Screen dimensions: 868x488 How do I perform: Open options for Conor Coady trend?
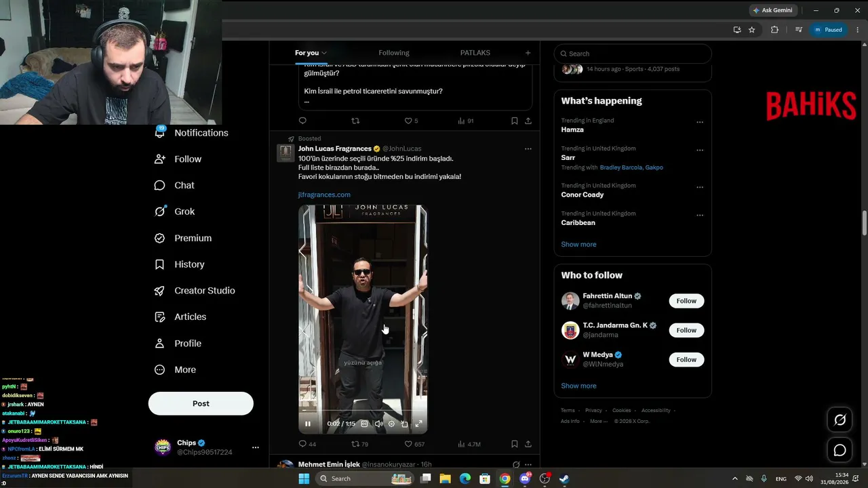pyautogui.click(x=700, y=187)
